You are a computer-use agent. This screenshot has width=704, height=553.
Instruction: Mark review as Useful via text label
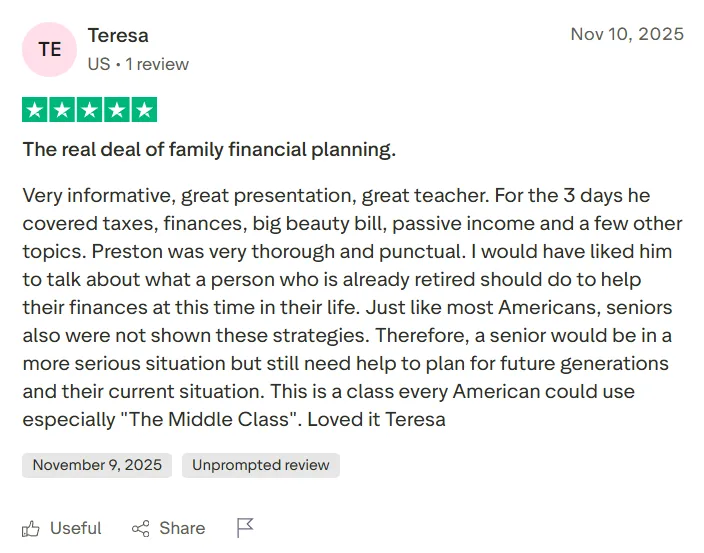[76, 528]
